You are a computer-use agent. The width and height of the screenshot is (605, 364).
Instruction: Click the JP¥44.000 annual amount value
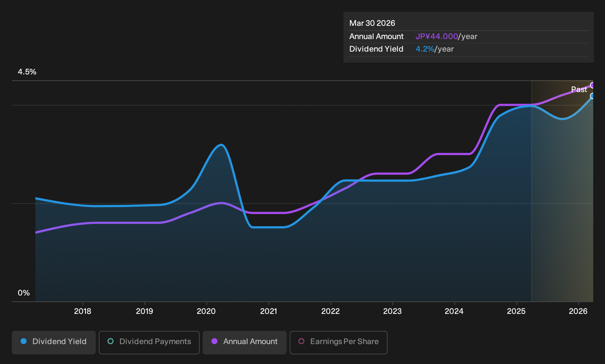point(437,36)
